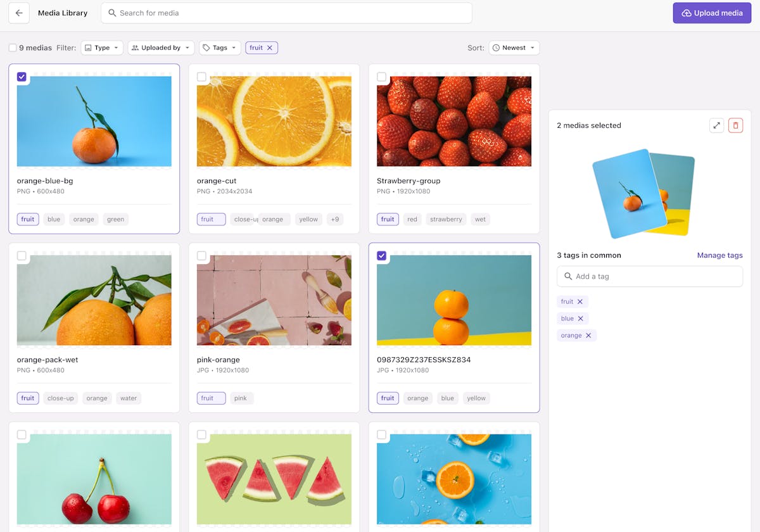Screen dimensions: 760x532
Task: Click the red tag on Strawberry-group card
Action: tap(412, 219)
